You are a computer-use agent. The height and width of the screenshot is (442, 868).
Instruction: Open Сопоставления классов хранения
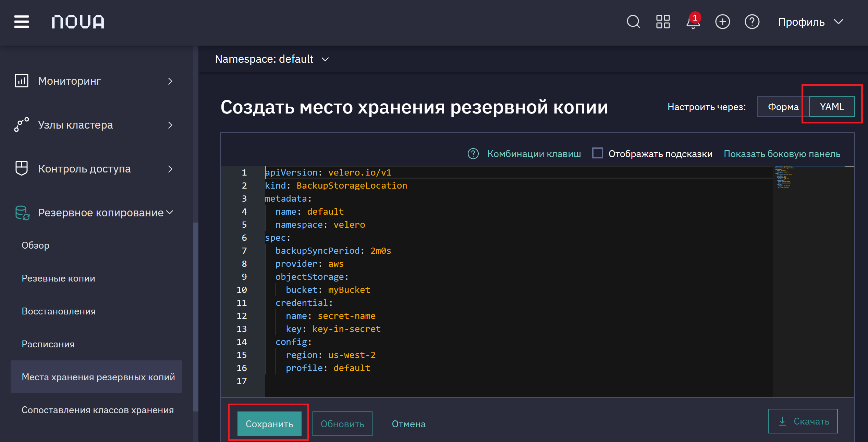point(98,410)
